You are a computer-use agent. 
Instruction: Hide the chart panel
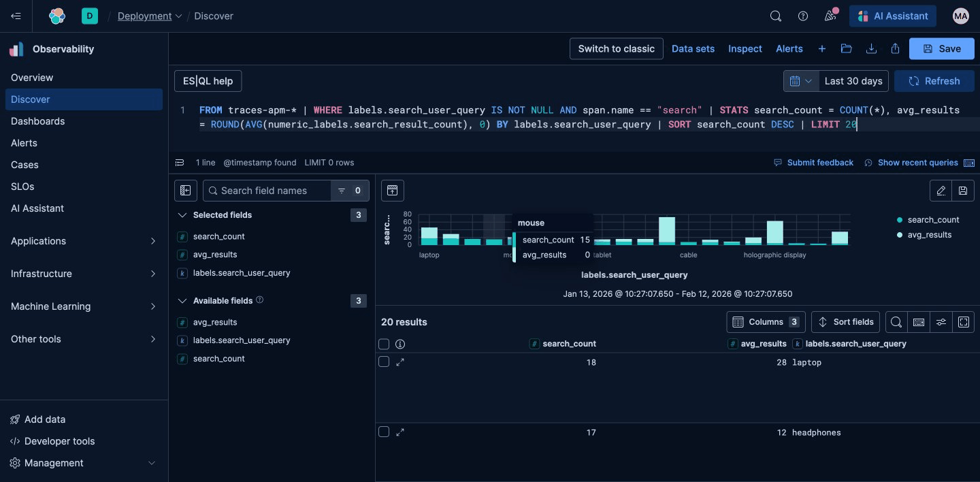click(392, 191)
